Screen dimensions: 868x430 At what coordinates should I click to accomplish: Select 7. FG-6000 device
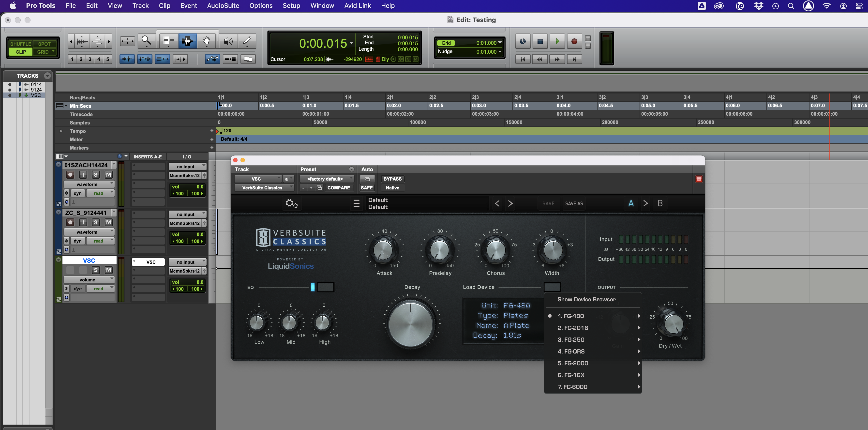(x=593, y=387)
